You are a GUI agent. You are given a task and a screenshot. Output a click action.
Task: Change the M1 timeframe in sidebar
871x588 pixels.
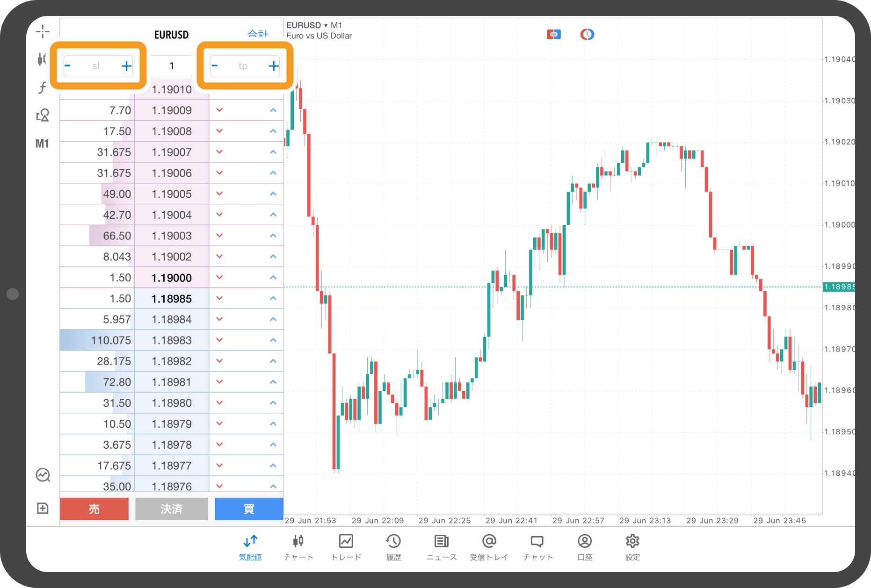(43, 143)
